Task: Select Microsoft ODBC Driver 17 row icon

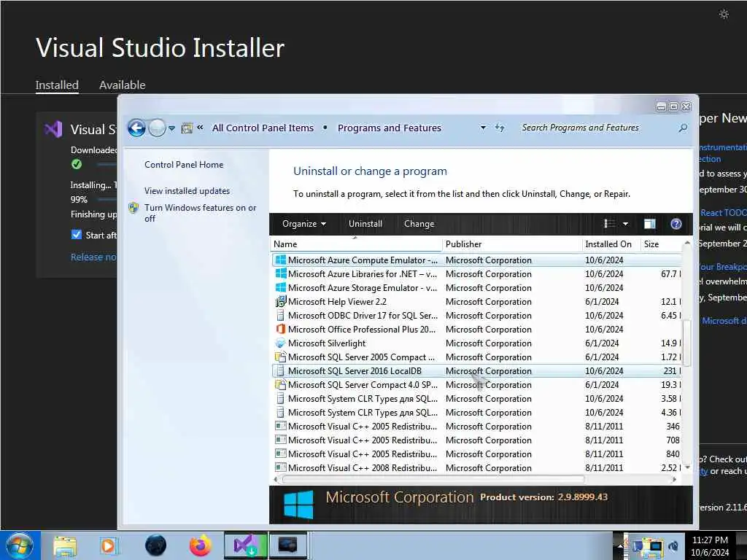Action: [281, 315]
